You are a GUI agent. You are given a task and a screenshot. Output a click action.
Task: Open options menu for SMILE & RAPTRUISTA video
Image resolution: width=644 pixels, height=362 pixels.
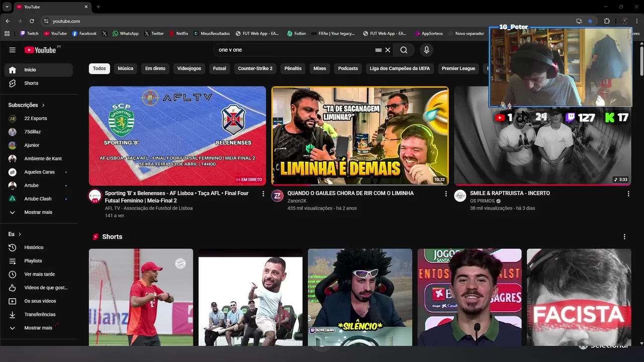coord(628,194)
